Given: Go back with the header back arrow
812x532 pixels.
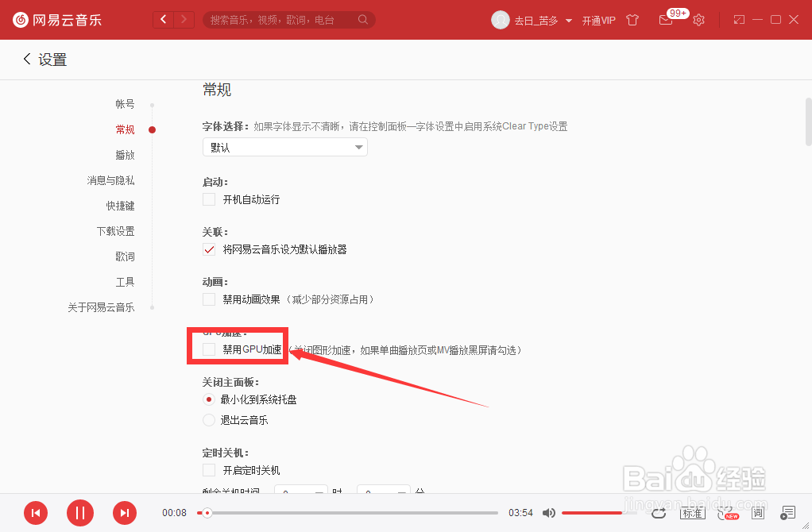Looking at the screenshot, I should click(163, 20).
